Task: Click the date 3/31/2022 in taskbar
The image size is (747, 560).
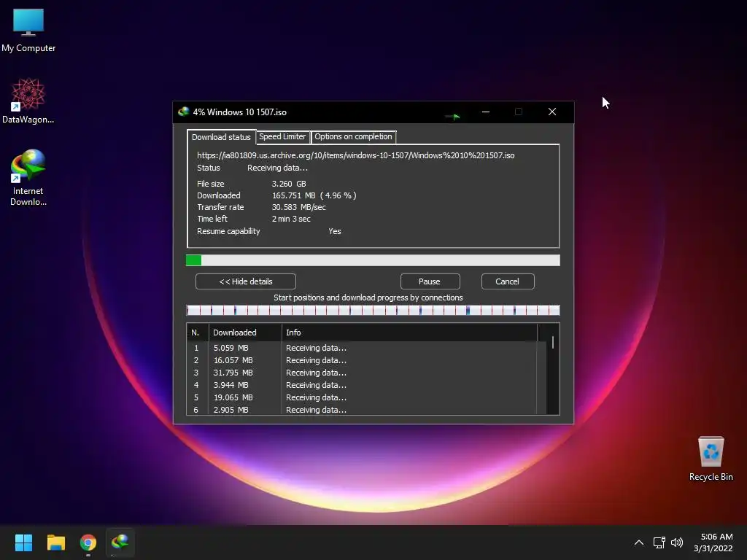Action: coord(713,548)
